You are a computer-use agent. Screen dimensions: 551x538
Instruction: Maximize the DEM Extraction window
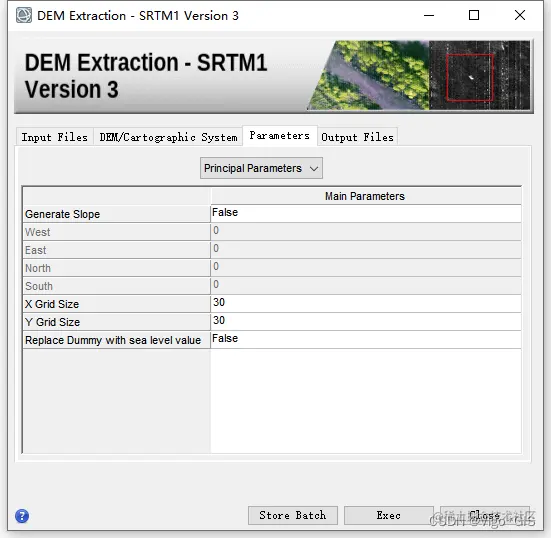(474, 15)
